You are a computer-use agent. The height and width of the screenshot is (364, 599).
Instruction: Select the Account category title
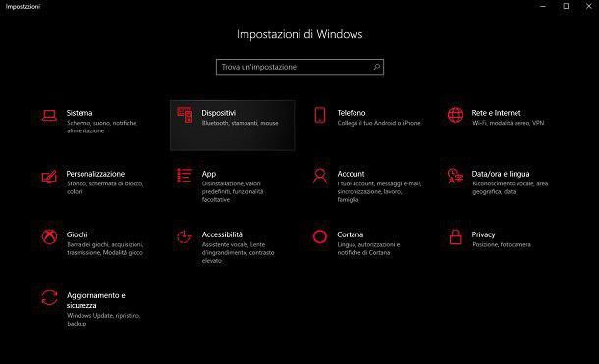tap(351, 174)
